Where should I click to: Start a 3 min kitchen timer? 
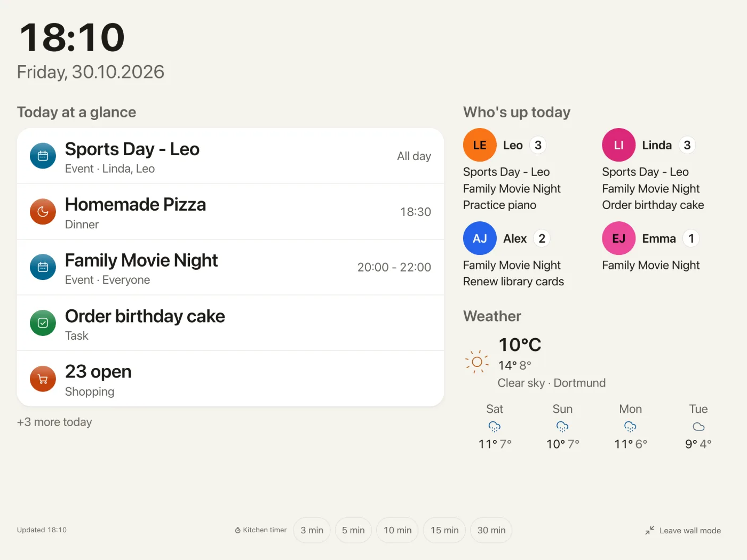point(312,530)
